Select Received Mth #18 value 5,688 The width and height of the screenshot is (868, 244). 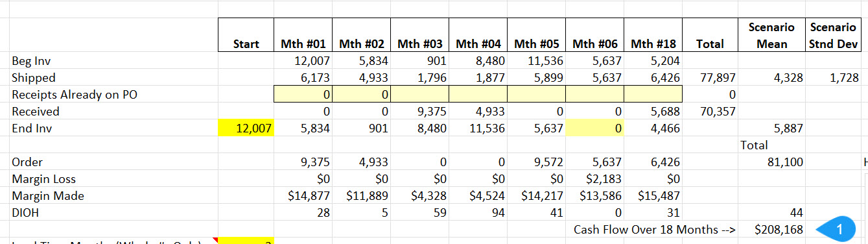coord(653,112)
